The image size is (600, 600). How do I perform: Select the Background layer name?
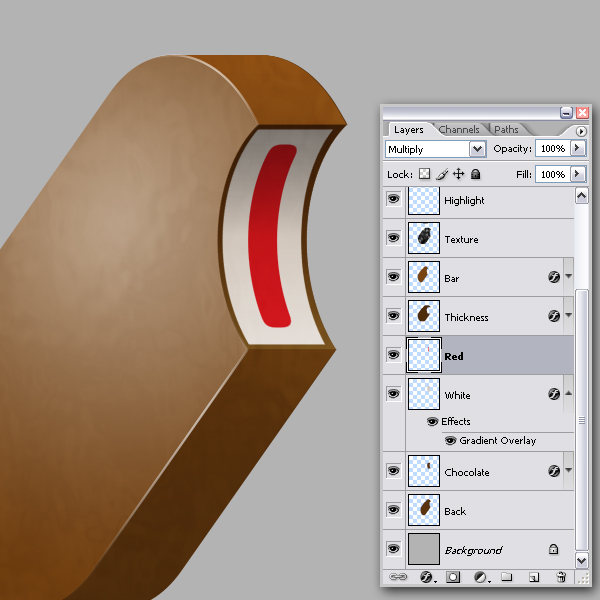pyautogui.click(x=473, y=550)
